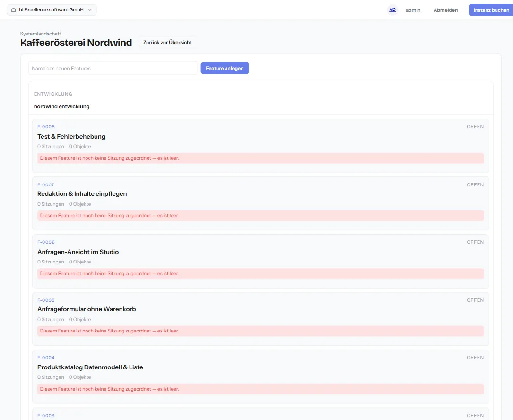Viewport: 513px width, 420px height.
Task: Click 0 Objekte under Test & Fehlerbehebung
Action: (x=80, y=146)
